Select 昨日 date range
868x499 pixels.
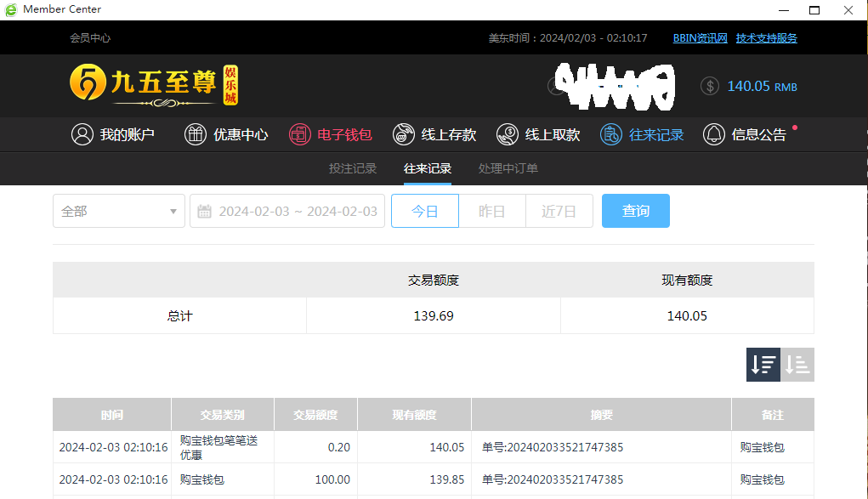click(492, 211)
